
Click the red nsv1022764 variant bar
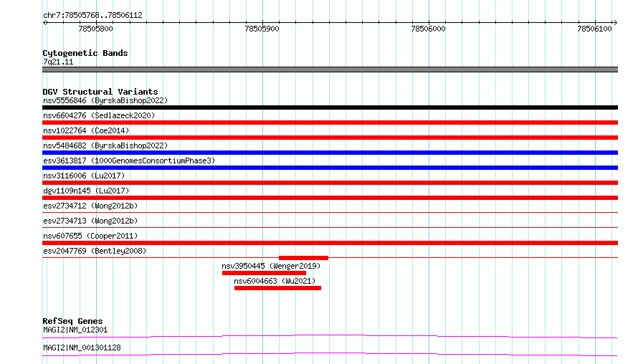[x=330, y=138]
